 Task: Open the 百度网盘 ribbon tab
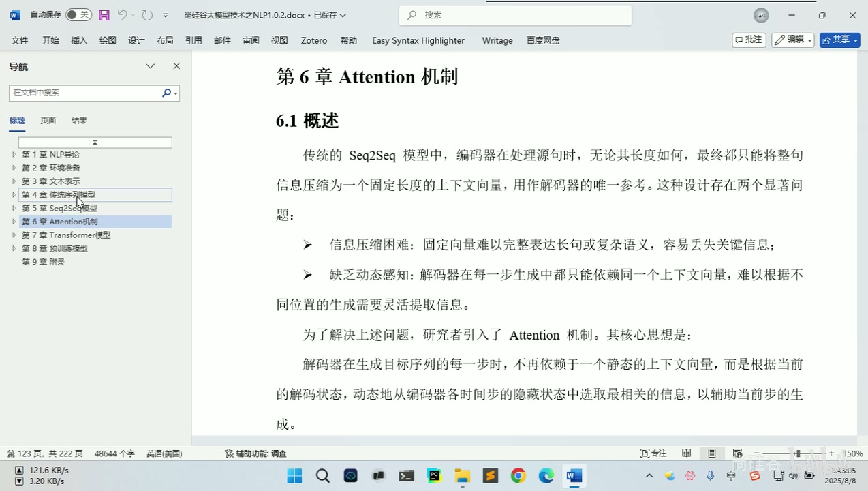click(x=543, y=40)
